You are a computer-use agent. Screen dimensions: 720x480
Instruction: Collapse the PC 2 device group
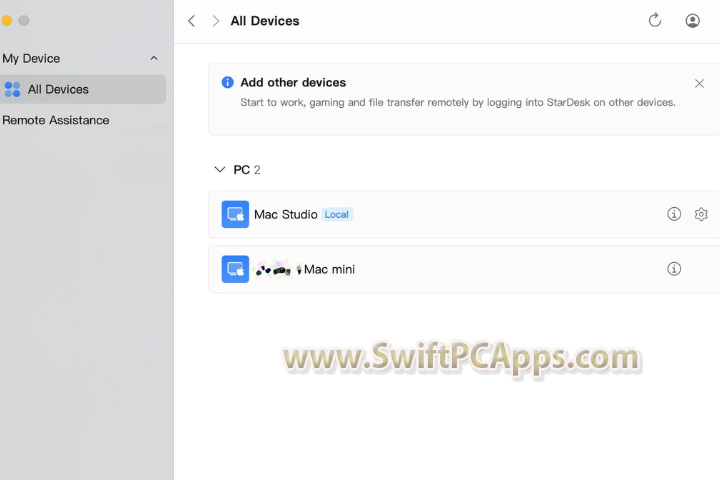click(220, 169)
